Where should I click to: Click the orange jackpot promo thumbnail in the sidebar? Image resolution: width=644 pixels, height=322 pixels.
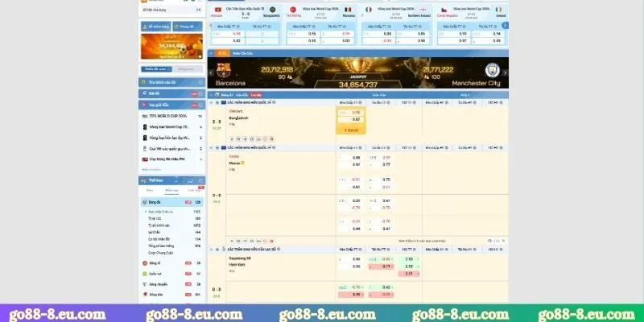pyautogui.click(x=171, y=47)
